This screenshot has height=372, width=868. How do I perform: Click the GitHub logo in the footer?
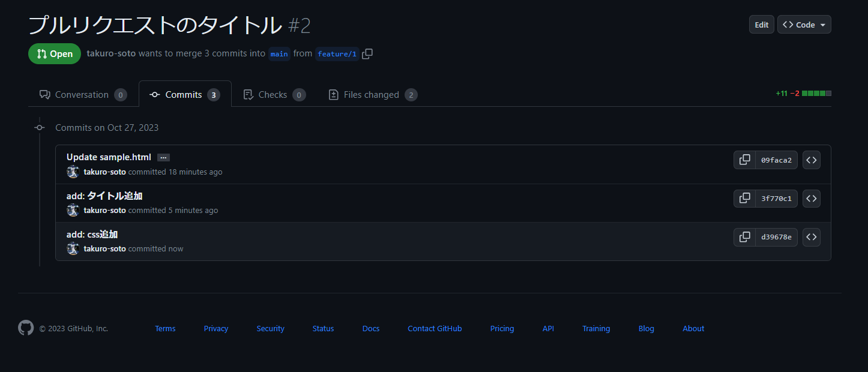coord(25,328)
